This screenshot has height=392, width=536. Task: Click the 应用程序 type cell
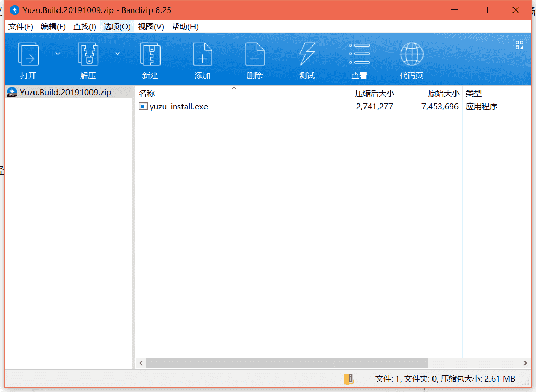481,107
